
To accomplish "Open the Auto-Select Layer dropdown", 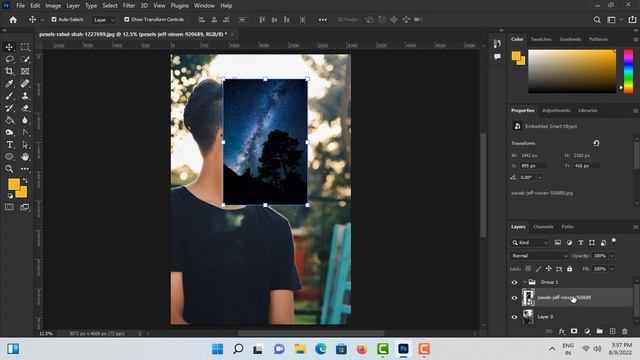I will (x=104, y=20).
